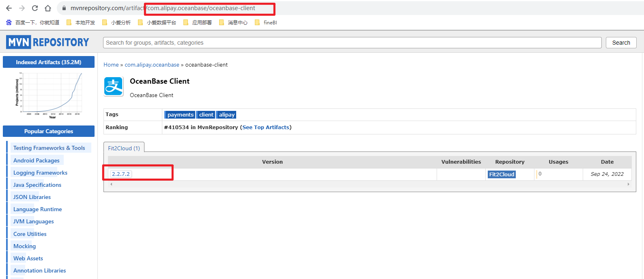Click the usages count 0

click(x=540, y=174)
